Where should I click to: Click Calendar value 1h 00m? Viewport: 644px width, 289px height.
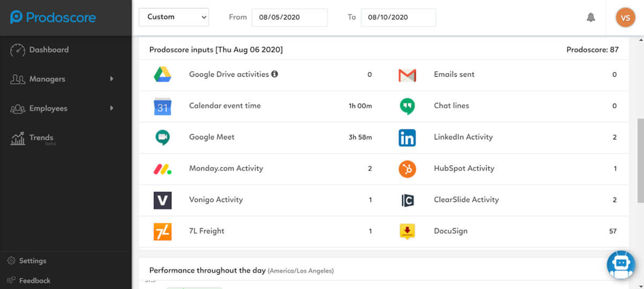[360, 106]
